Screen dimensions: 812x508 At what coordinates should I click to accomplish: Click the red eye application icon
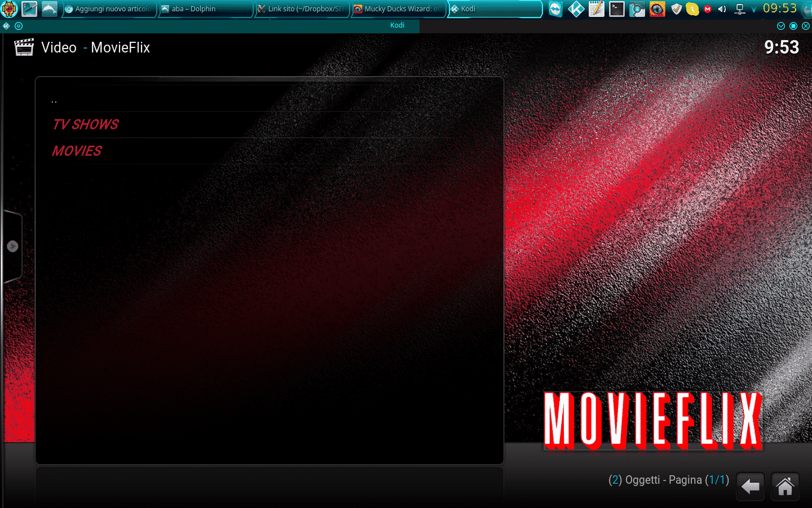pyautogui.click(x=657, y=9)
